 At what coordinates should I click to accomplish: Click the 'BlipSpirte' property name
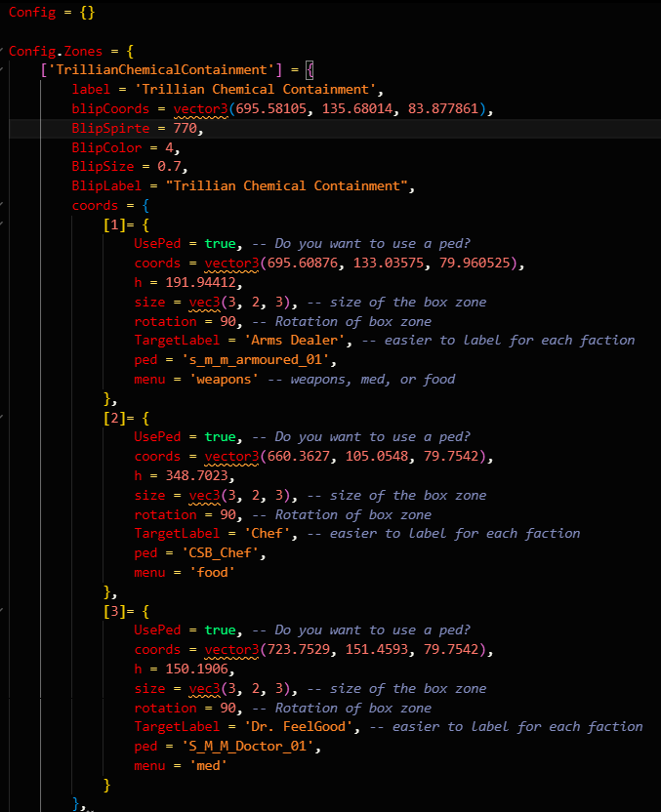click(x=110, y=128)
